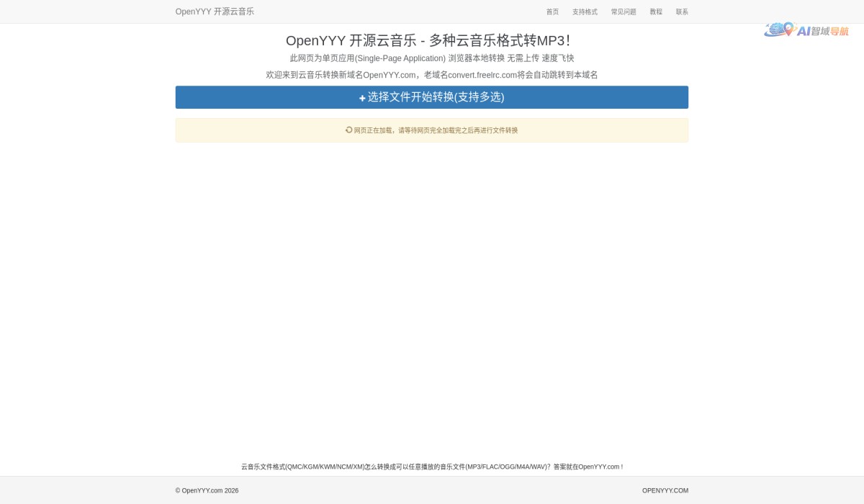
Task: Click the © OpenYYY.com 2026 footer text
Action: (x=207, y=490)
